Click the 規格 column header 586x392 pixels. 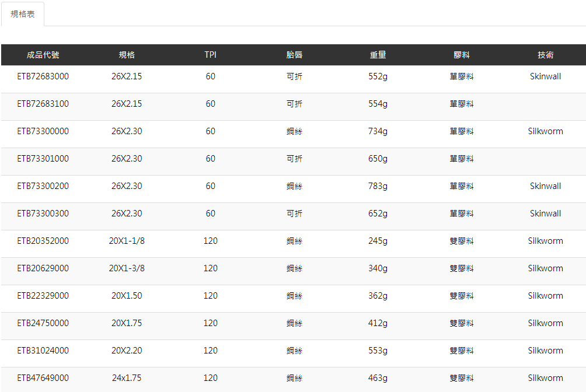coord(127,55)
